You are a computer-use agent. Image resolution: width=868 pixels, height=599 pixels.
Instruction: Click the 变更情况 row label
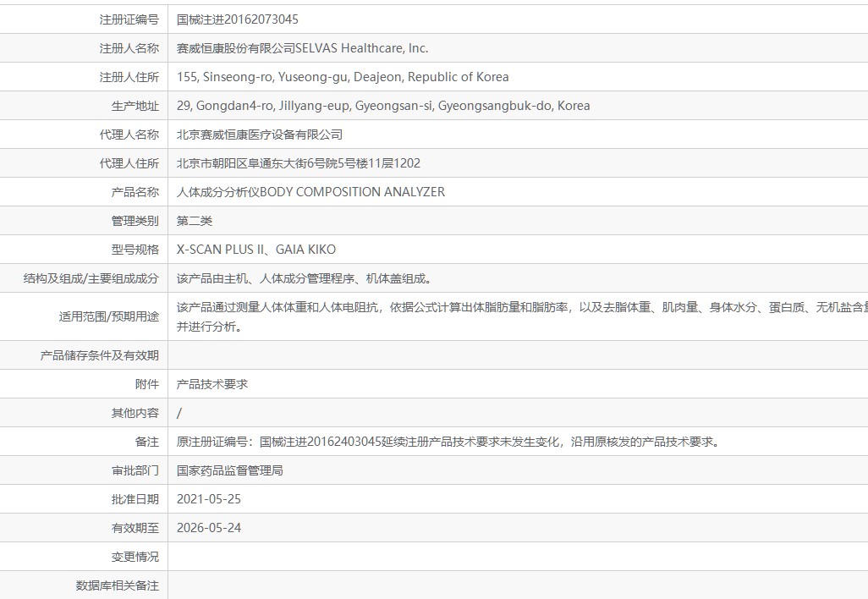coord(135,557)
